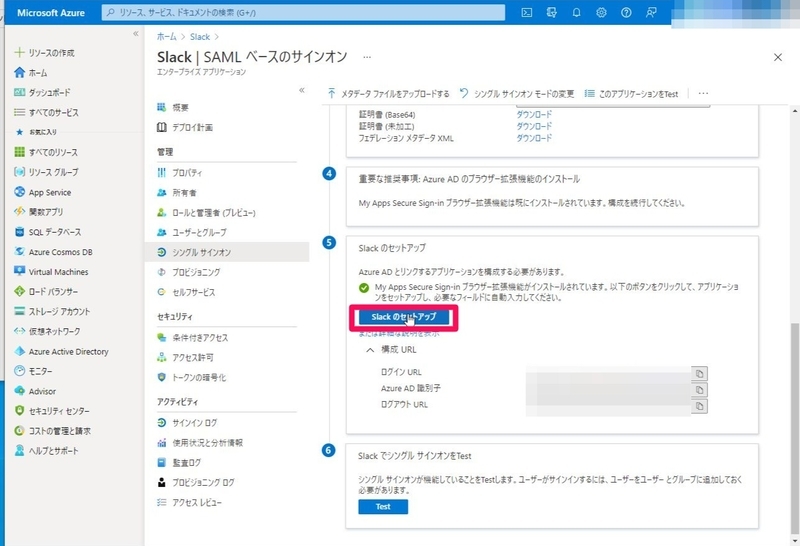The height and width of the screenshot is (546, 800).
Task: Click メタデータ ファイルをアップロードする
Action: (x=388, y=93)
